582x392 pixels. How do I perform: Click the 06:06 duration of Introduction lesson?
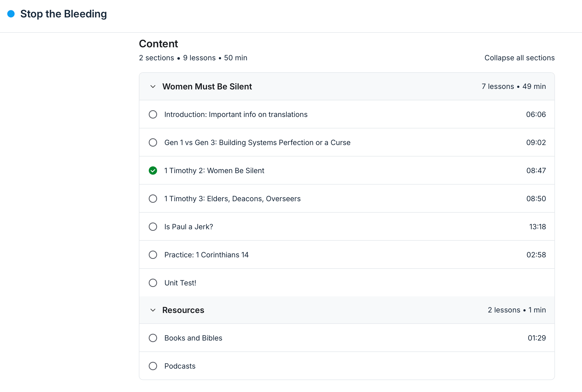pyautogui.click(x=536, y=114)
